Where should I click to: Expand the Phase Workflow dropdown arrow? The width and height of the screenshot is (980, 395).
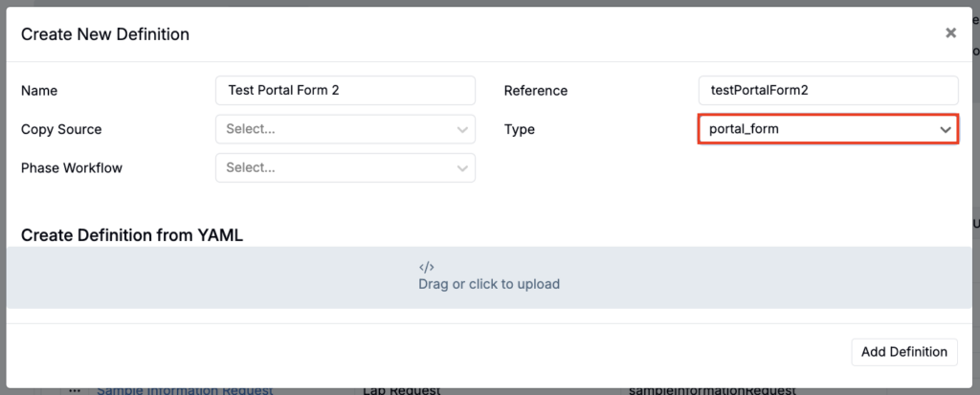point(462,168)
